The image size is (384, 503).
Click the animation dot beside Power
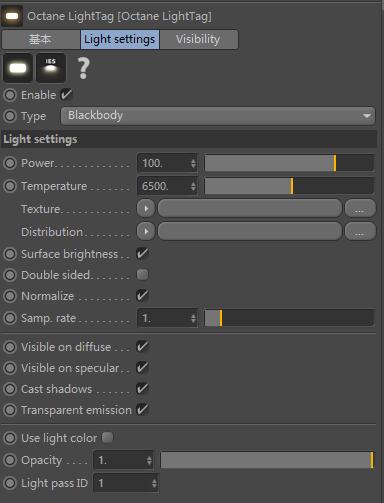point(10,163)
